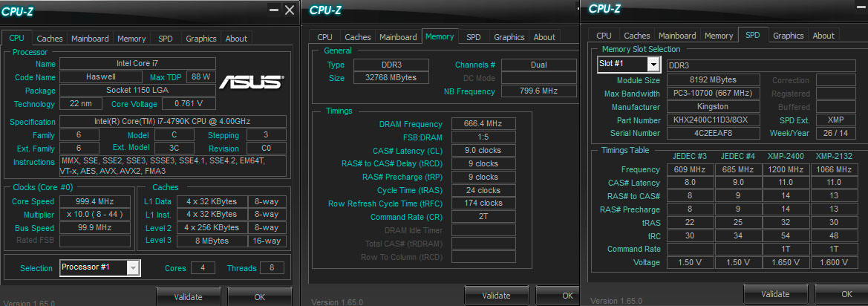Open Graphics tab in left window

[x=201, y=38]
